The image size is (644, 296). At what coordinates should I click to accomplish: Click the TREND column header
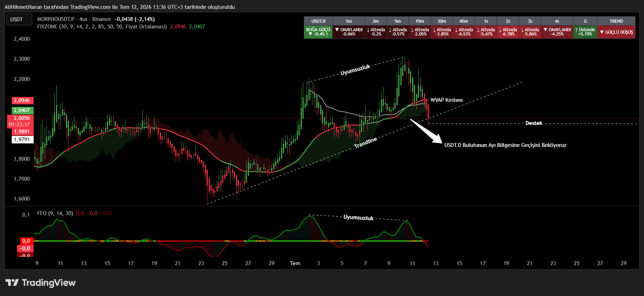(616, 21)
